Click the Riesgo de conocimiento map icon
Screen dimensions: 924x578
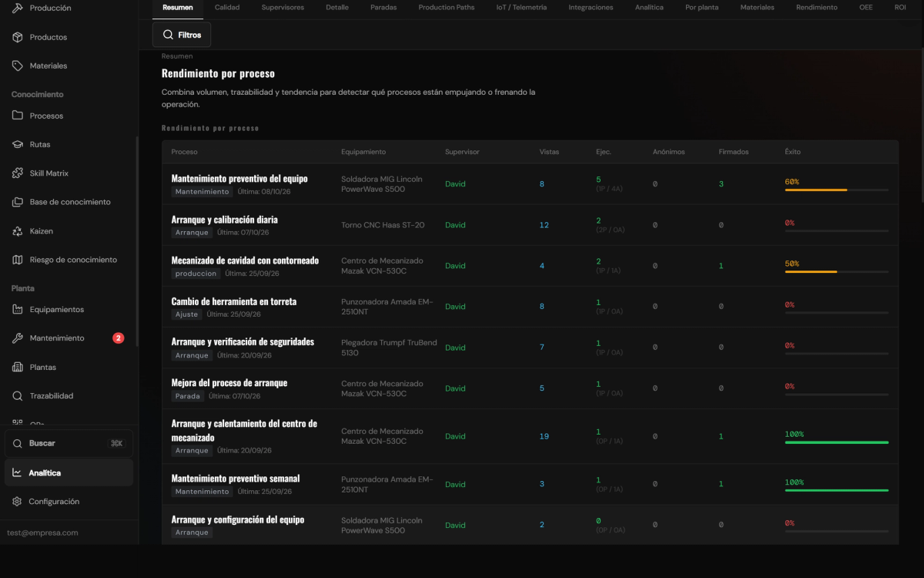(x=18, y=260)
